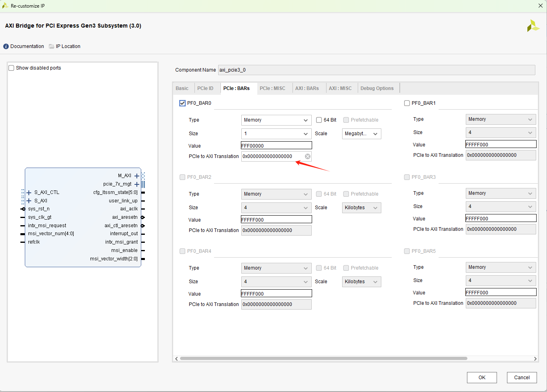Open the Debug Options tab
The image size is (547, 392).
377,88
